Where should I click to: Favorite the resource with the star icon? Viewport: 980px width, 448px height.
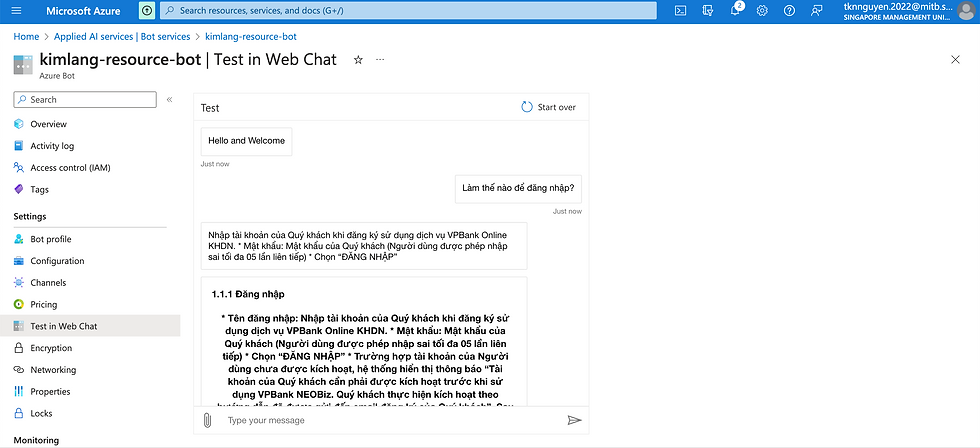[358, 60]
